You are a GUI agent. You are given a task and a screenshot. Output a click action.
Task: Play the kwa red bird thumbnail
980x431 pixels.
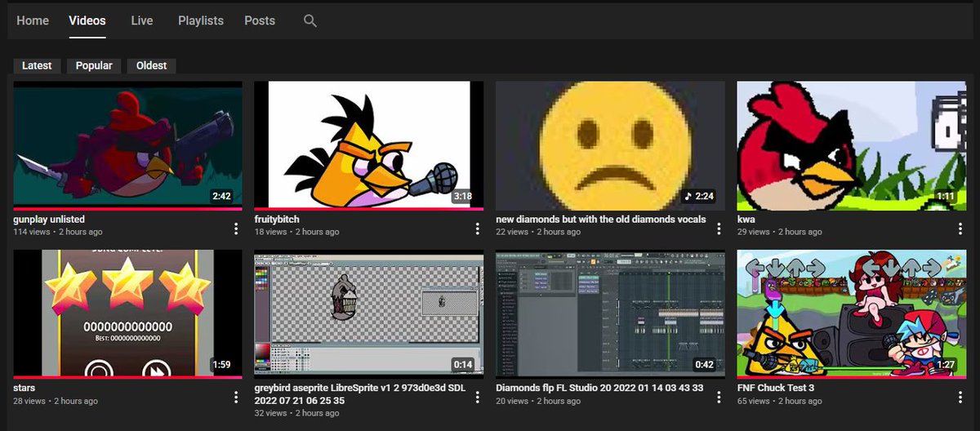(x=852, y=145)
